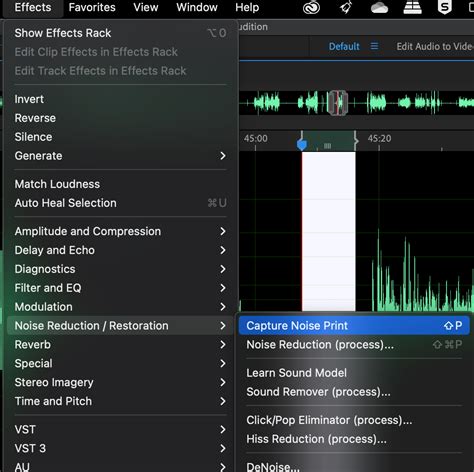Choose Noise Reduction (process)...

pos(354,345)
